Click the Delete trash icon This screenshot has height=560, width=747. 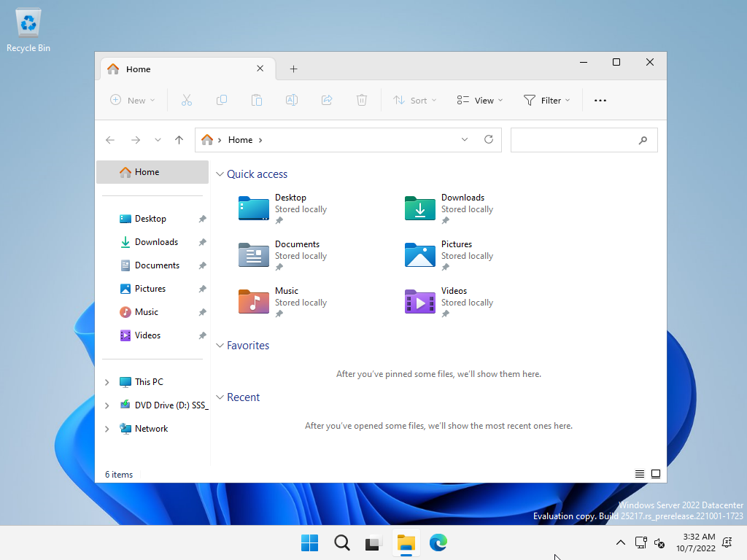(x=362, y=100)
